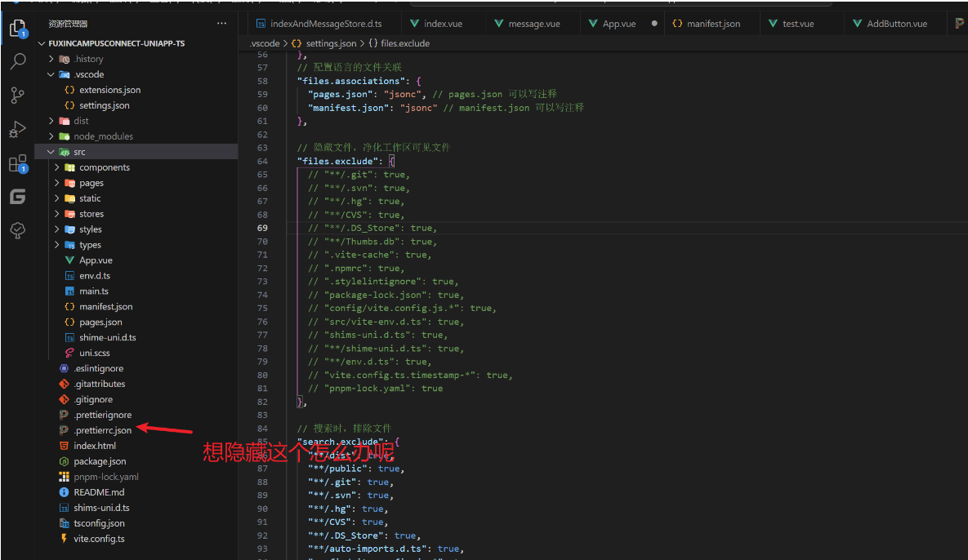
Task: Collapse the src folder
Action: pyautogui.click(x=51, y=152)
